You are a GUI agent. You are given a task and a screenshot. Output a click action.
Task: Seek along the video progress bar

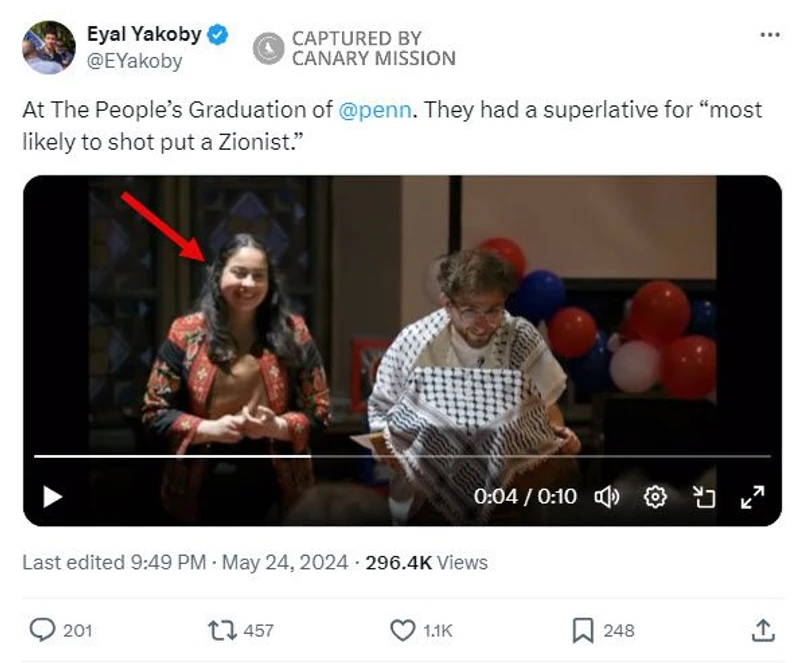point(400,456)
